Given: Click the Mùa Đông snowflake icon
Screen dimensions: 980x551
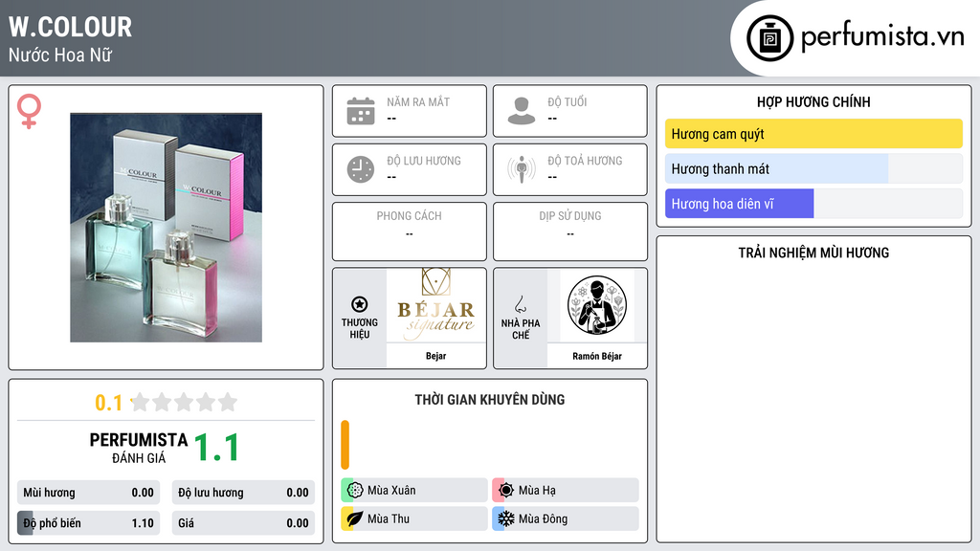Looking at the screenshot, I should [506, 518].
